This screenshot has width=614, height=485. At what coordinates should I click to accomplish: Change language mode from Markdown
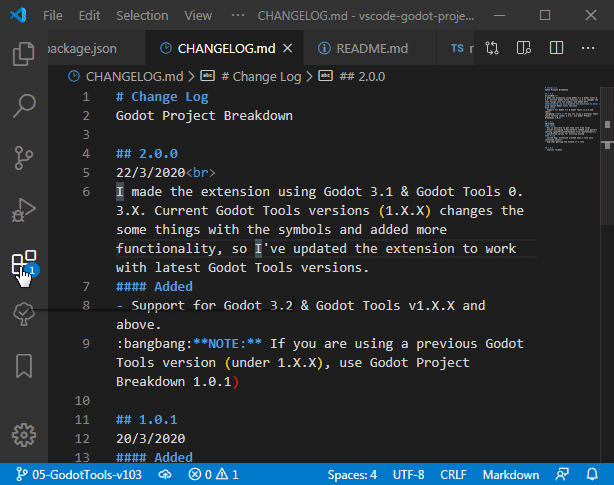point(511,475)
